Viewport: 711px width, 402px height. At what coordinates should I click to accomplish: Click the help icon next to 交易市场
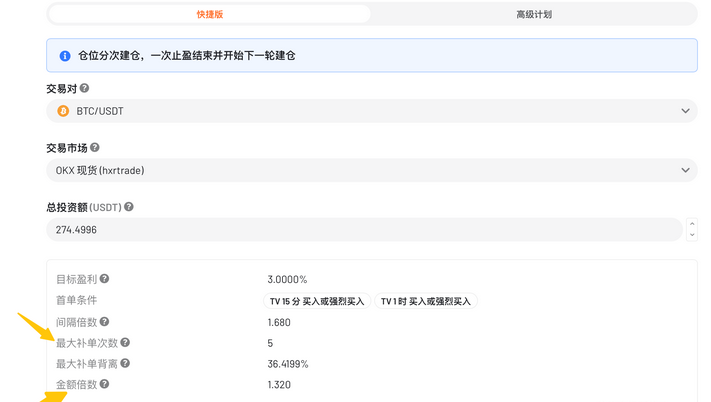(112, 148)
